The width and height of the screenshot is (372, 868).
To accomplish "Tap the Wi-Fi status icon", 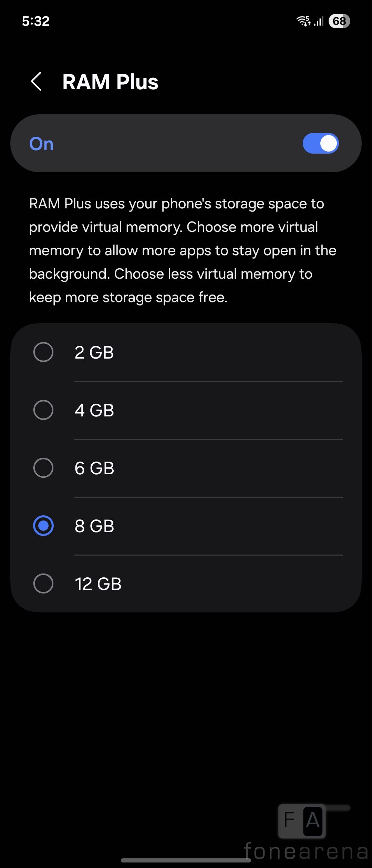I will 303,21.
